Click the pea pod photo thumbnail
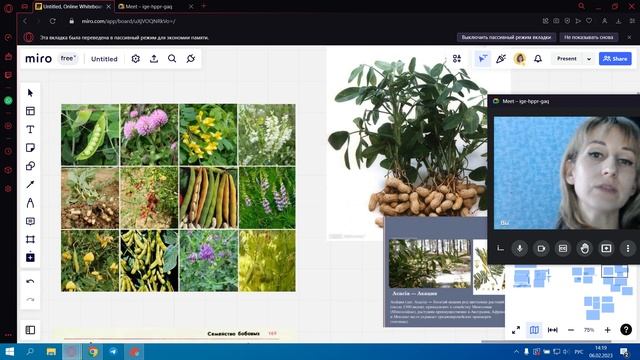Screen dimensions: 640x360 (90, 135)
